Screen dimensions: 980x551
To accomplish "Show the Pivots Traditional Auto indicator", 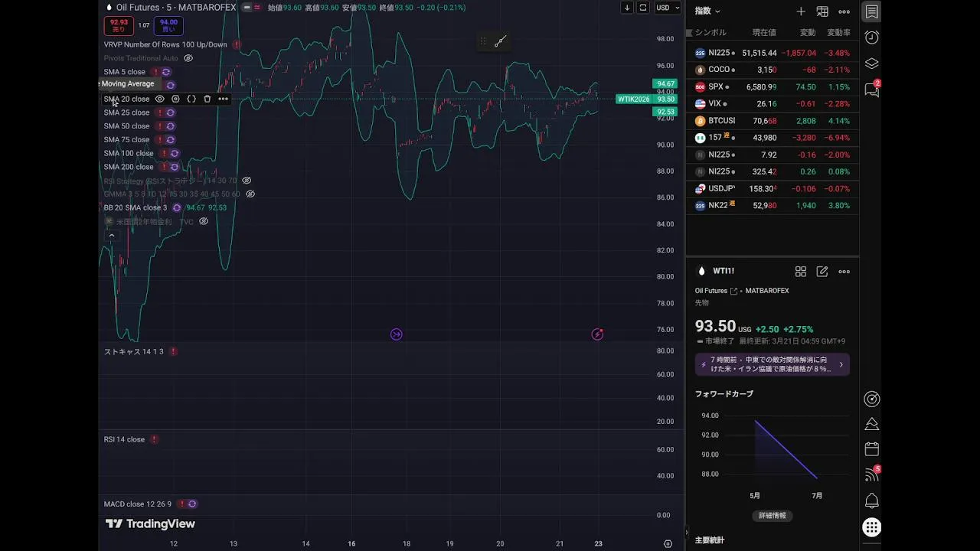I will tap(188, 58).
